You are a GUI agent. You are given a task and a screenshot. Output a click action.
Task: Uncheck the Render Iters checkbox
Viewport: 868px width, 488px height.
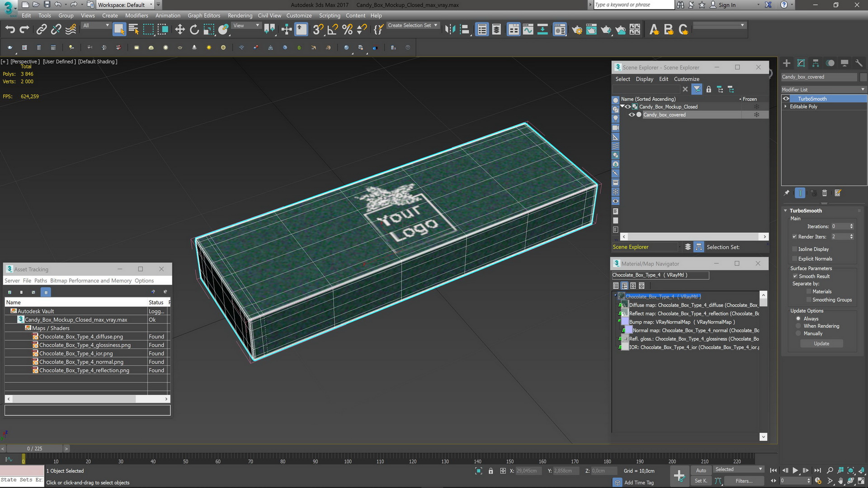pyautogui.click(x=794, y=236)
